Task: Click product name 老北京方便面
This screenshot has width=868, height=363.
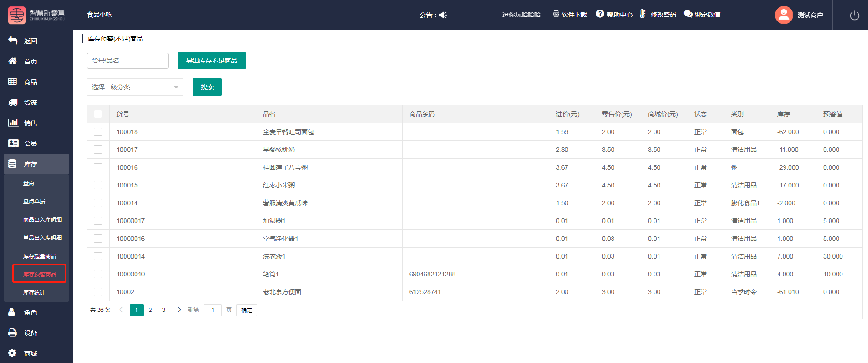Action: tap(282, 292)
